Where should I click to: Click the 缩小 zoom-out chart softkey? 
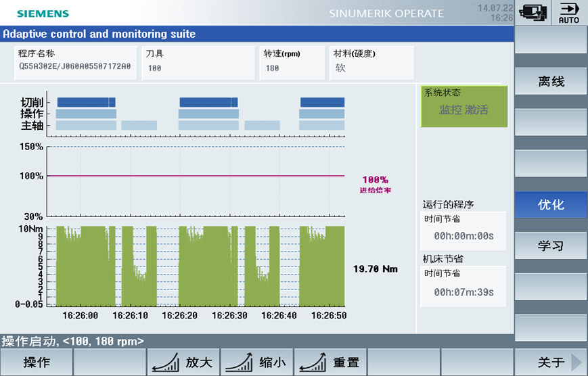(256, 362)
